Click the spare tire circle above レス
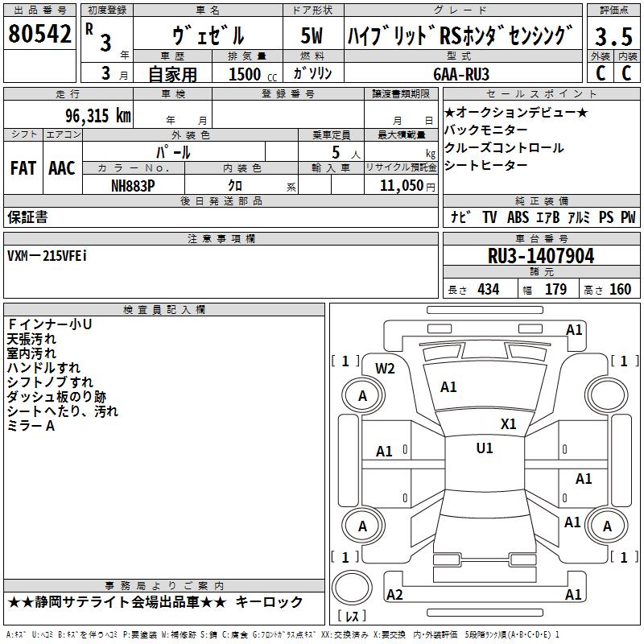The image size is (644, 644). coord(352,587)
